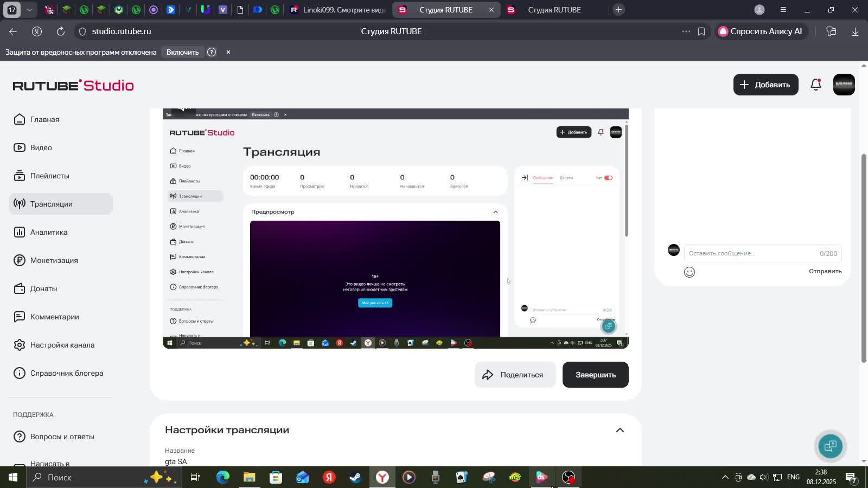Viewport: 868px width, 488px height.
Task: Open the browser profile icon
Action: click(759, 10)
